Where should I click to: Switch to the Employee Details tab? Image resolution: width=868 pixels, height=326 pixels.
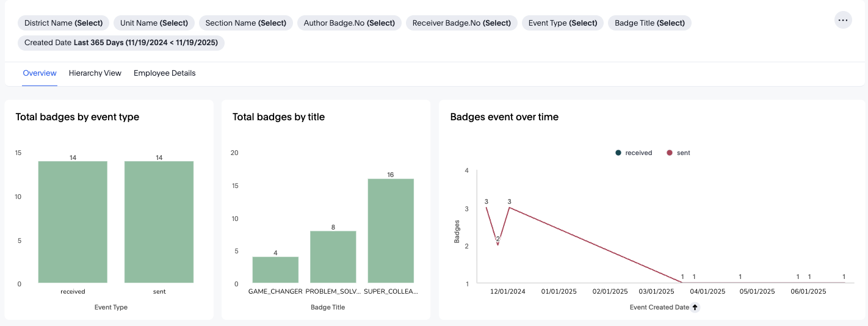165,73
